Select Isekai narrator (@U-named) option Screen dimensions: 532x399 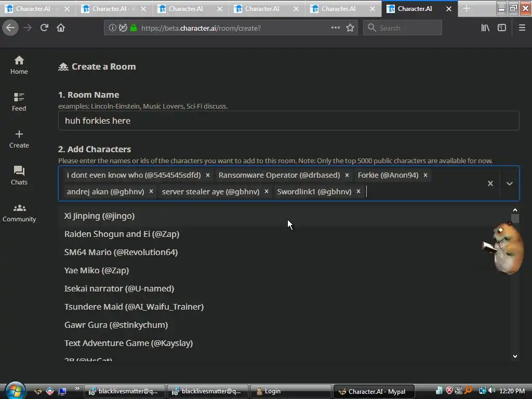(x=284, y=288)
